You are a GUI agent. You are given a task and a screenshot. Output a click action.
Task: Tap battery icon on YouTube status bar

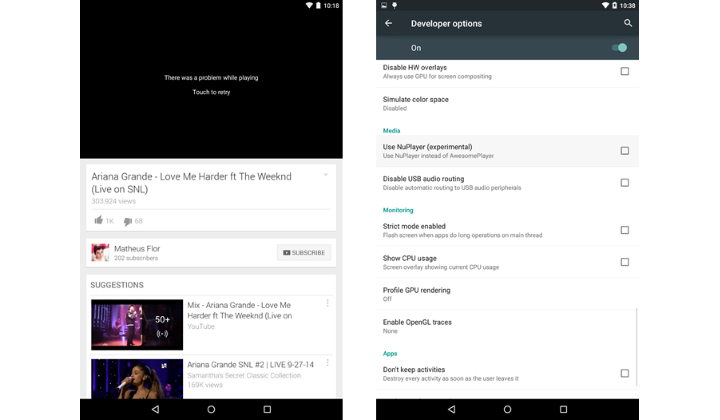318,6
